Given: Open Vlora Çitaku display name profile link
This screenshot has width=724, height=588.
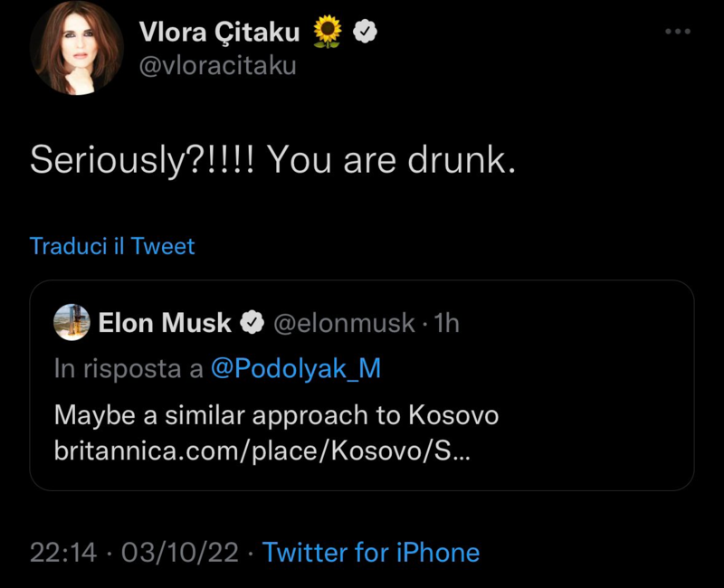Looking at the screenshot, I should click(220, 32).
